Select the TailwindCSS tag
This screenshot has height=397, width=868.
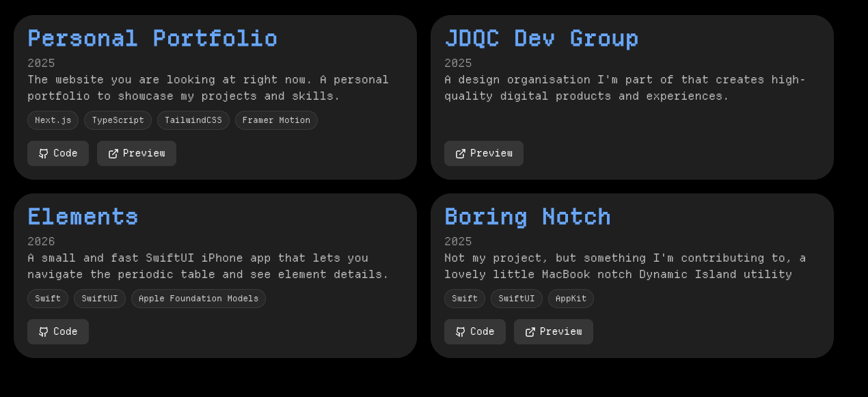tap(193, 120)
